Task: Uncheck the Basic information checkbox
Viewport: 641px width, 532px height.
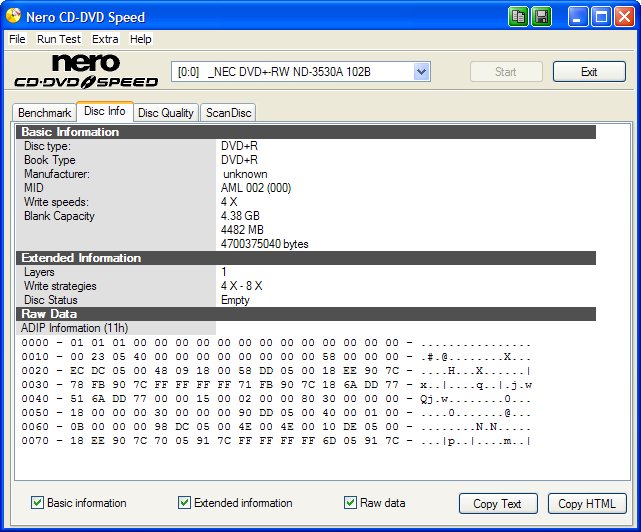Action: pyautogui.click(x=37, y=503)
